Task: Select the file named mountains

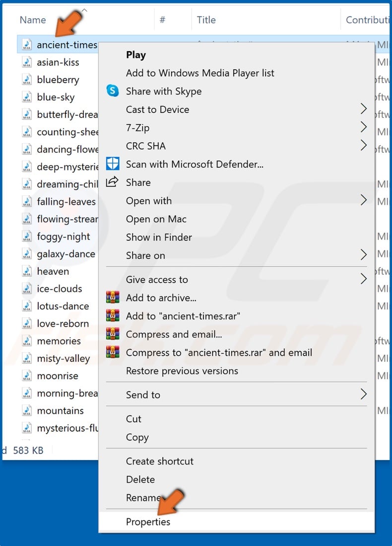Action: (60, 410)
